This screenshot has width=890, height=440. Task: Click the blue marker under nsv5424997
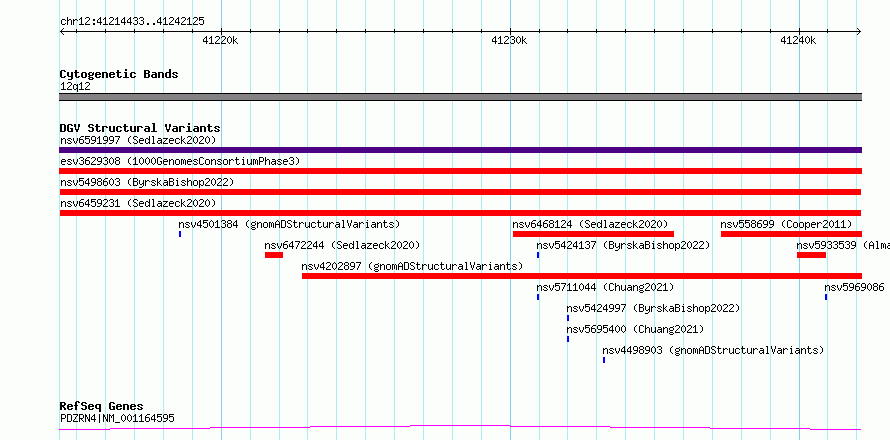pyautogui.click(x=568, y=318)
